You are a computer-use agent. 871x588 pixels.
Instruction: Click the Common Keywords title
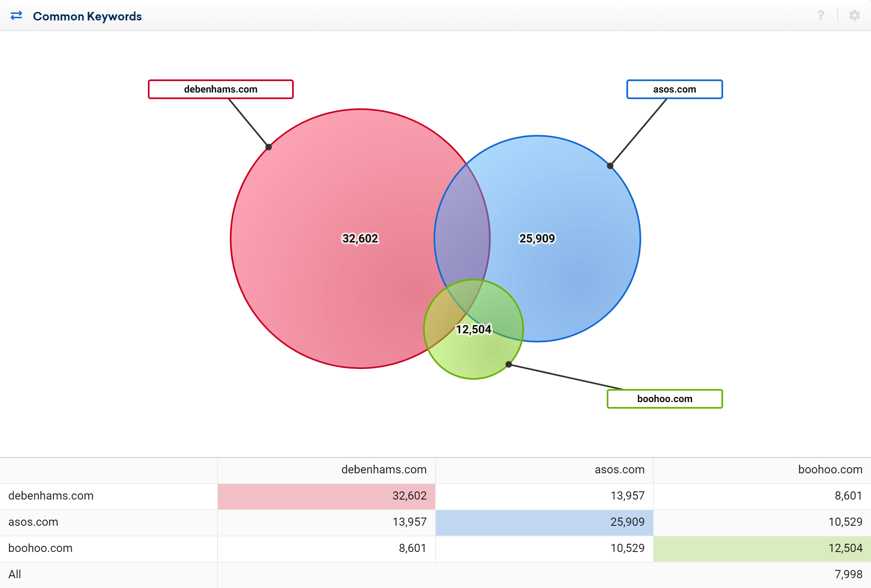(x=87, y=16)
